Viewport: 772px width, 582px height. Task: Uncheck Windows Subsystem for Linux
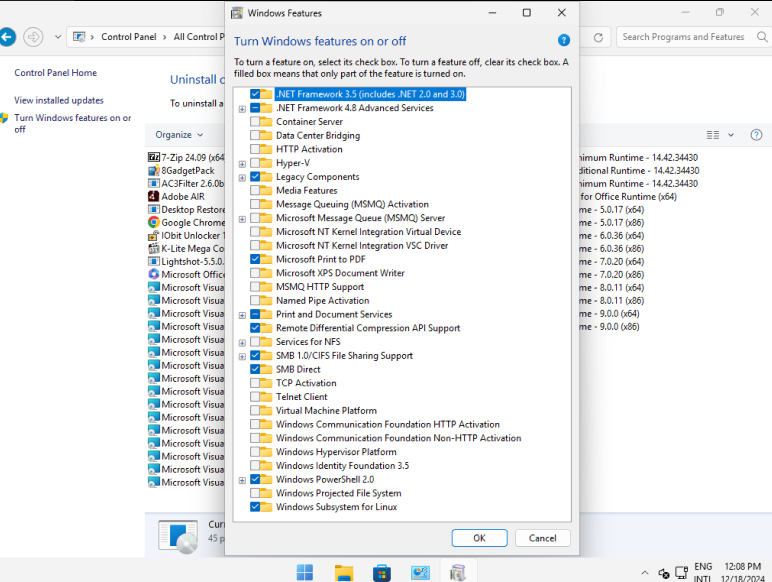click(x=255, y=507)
